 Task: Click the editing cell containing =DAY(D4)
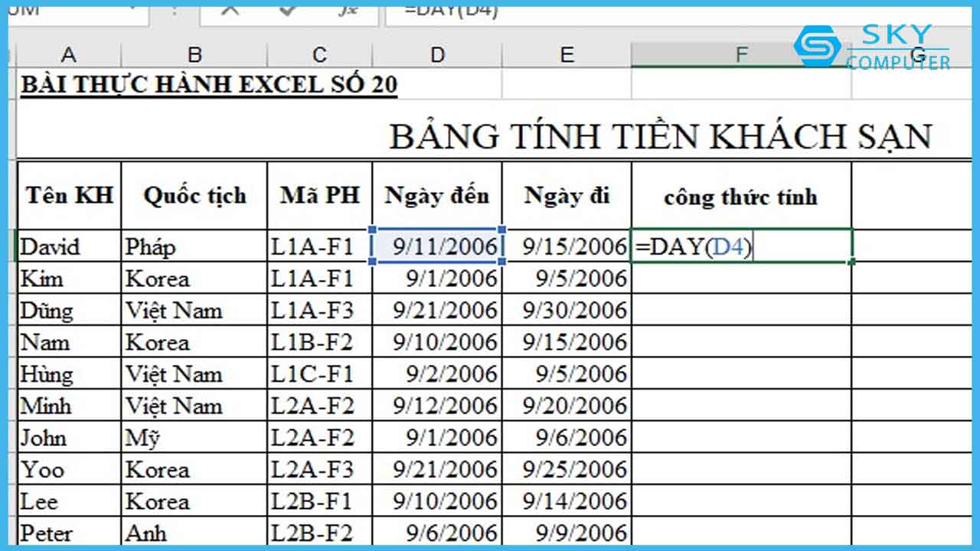(x=740, y=246)
